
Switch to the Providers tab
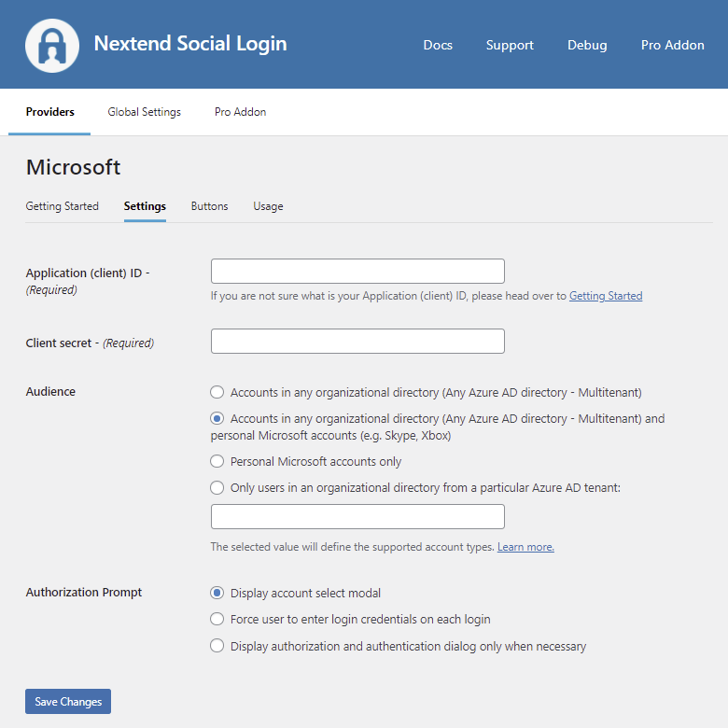pos(50,112)
